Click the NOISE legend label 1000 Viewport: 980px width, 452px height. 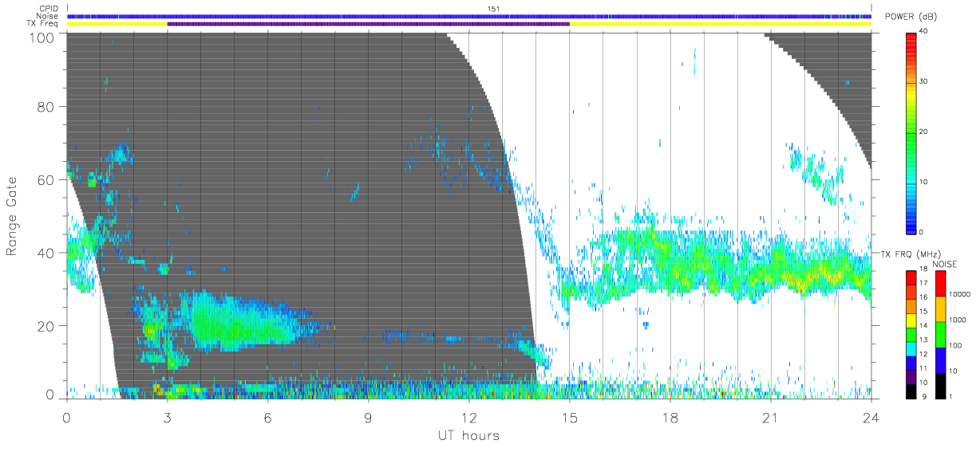(x=958, y=320)
